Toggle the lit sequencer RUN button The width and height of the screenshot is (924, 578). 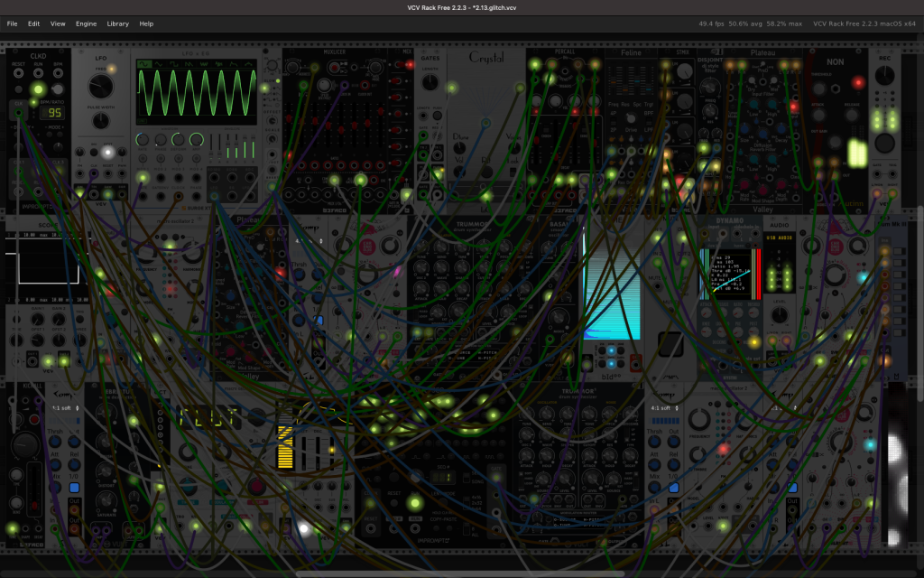pyautogui.click(x=415, y=503)
